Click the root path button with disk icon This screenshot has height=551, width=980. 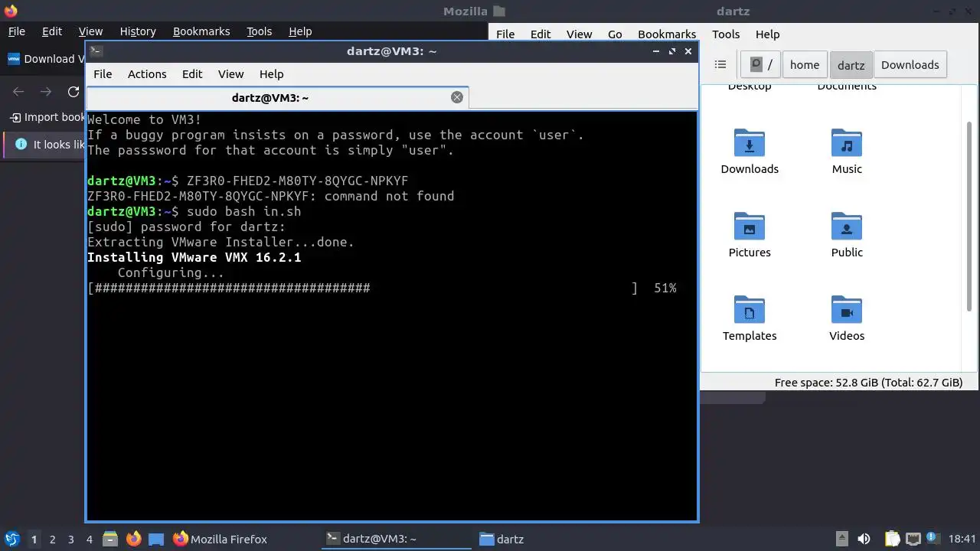click(759, 65)
